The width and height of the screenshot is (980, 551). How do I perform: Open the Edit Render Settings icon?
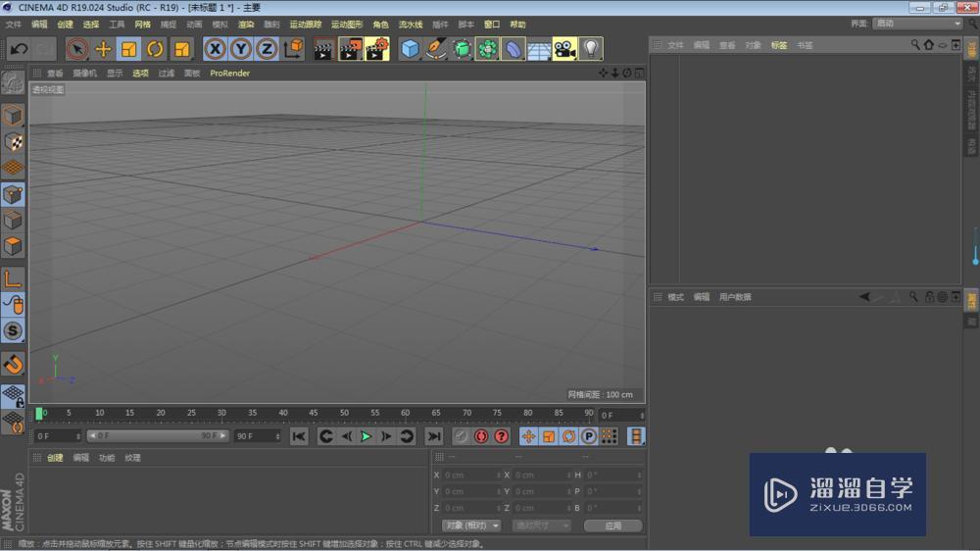[x=376, y=49]
